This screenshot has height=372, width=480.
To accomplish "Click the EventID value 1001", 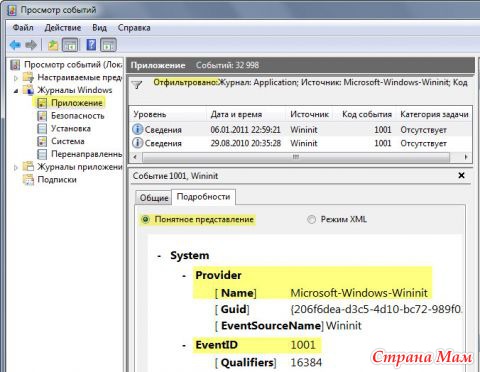I will pos(303,345).
